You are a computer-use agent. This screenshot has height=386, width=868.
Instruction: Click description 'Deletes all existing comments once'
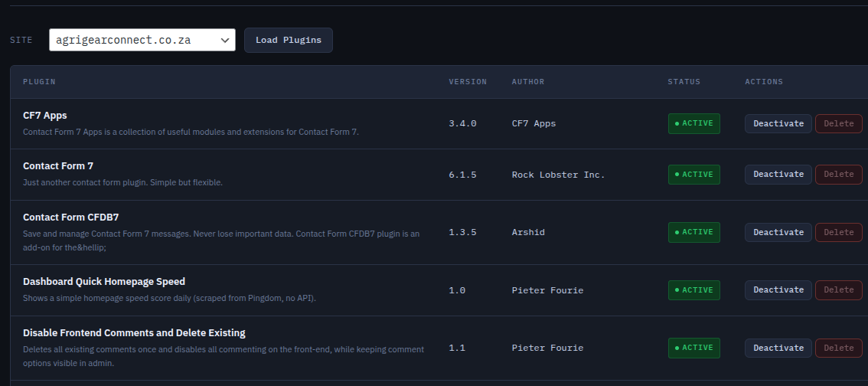(224, 357)
